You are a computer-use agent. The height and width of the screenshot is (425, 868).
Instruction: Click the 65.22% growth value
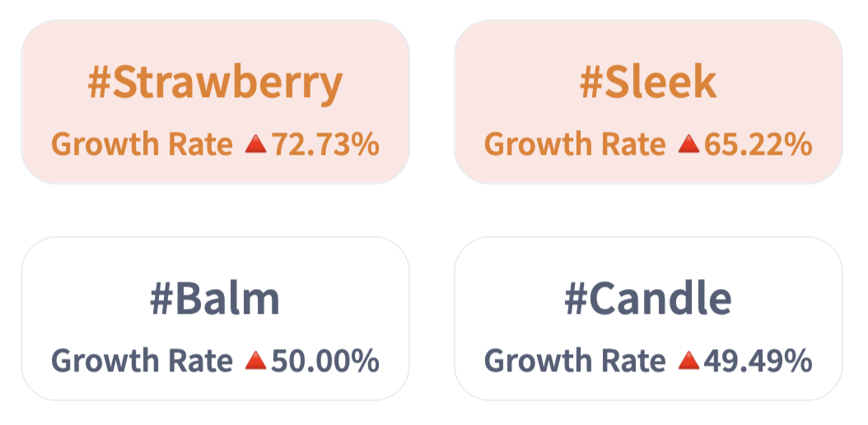point(758,145)
